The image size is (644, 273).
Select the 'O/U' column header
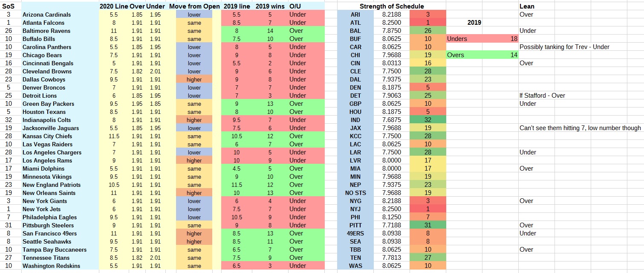click(295, 6)
